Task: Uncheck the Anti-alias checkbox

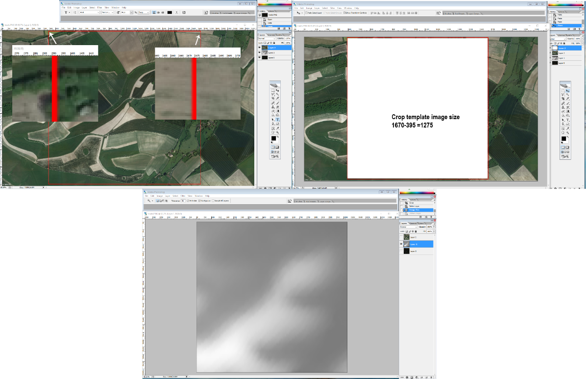Action: pos(188,201)
